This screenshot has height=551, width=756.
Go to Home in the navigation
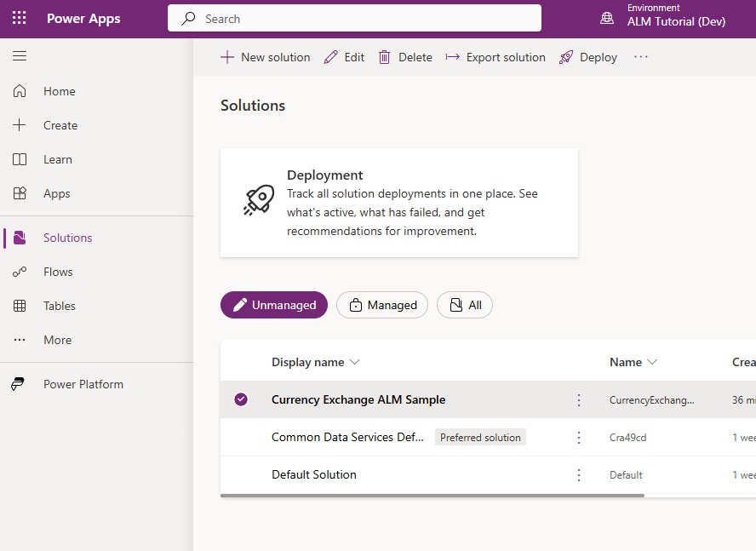tap(60, 91)
